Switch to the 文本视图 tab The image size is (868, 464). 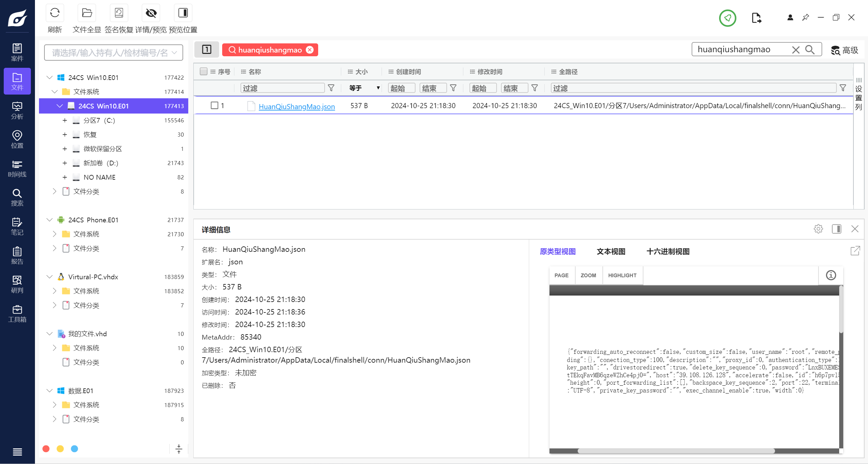pos(611,251)
